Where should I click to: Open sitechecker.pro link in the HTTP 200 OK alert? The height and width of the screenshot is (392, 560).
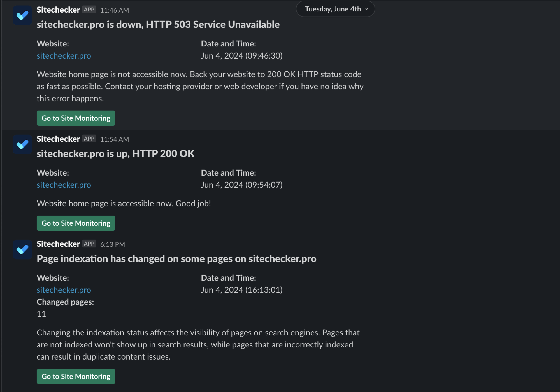tap(64, 185)
